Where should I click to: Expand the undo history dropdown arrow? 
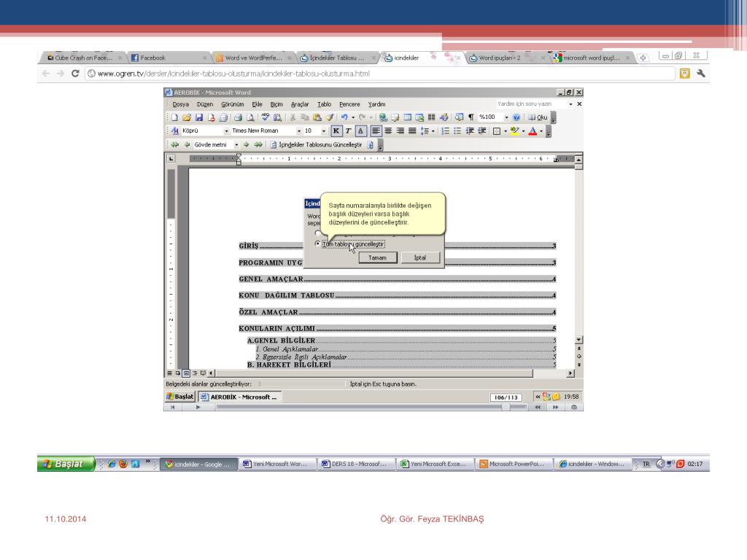tap(353, 117)
